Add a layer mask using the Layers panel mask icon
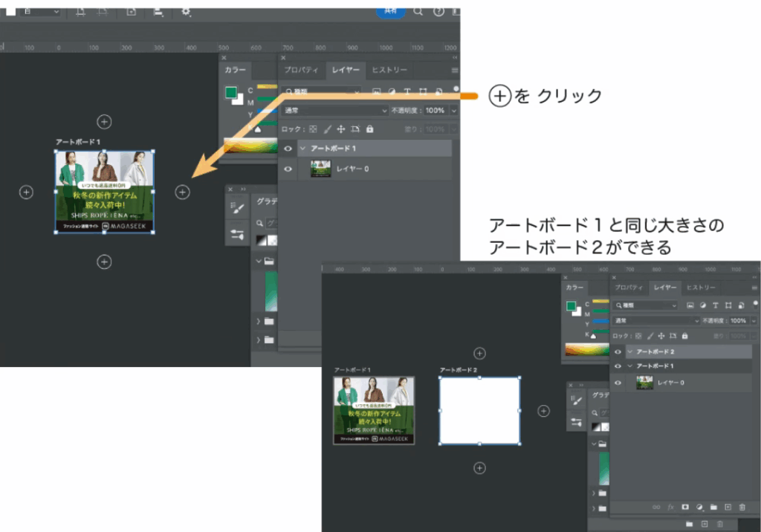The image size is (761, 532). pos(684,507)
